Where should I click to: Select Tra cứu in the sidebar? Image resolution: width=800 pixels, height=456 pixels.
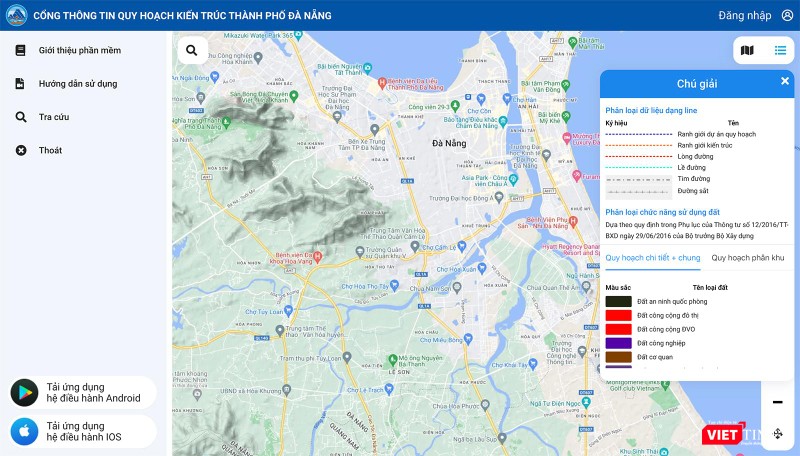tap(54, 117)
